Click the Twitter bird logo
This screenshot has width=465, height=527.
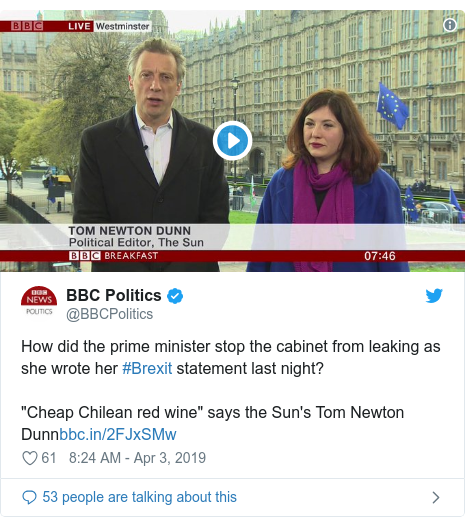click(434, 296)
